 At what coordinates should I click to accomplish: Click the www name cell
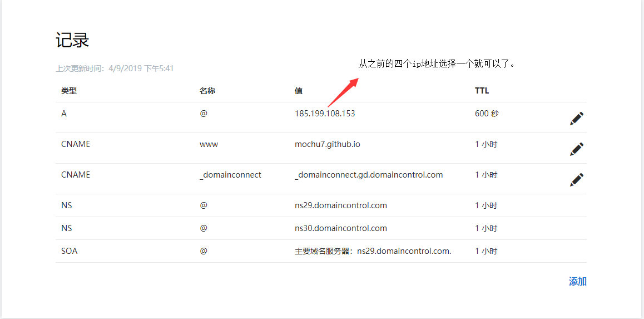click(x=209, y=145)
